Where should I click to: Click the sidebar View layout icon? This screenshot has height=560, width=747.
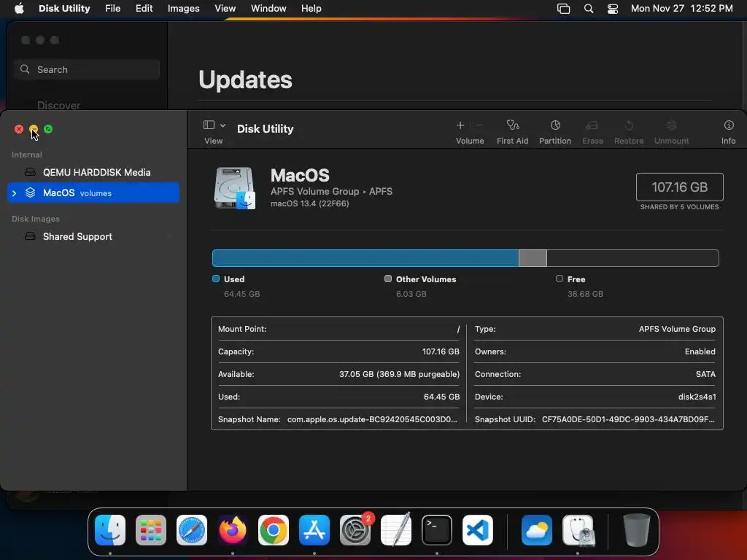pyautogui.click(x=209, y=125)
